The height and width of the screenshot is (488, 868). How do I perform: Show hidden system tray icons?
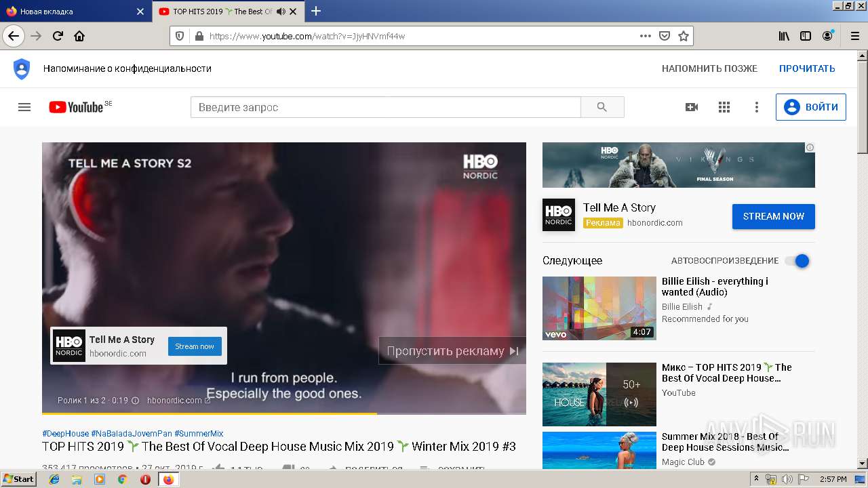[756, 479]
